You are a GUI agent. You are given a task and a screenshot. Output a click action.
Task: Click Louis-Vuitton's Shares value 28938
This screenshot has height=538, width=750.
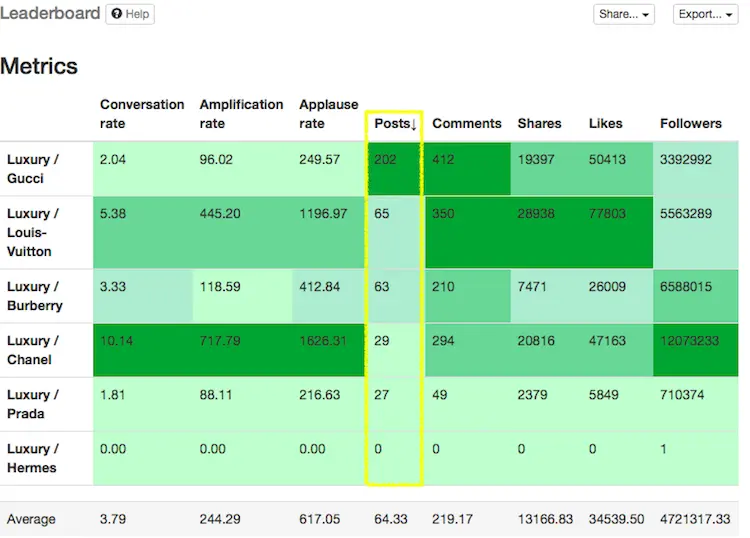[x=536, y=213]
